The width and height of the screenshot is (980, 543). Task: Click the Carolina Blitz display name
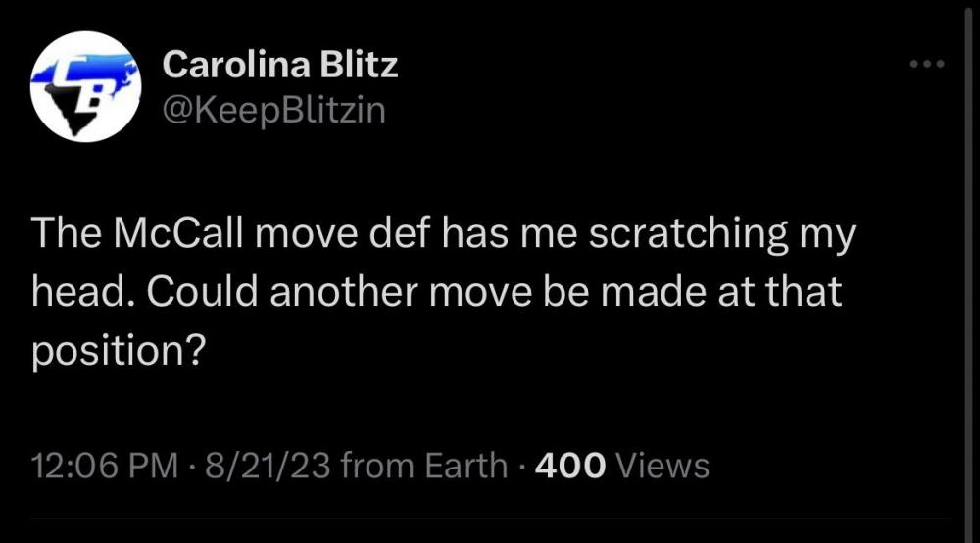[280, 65]
